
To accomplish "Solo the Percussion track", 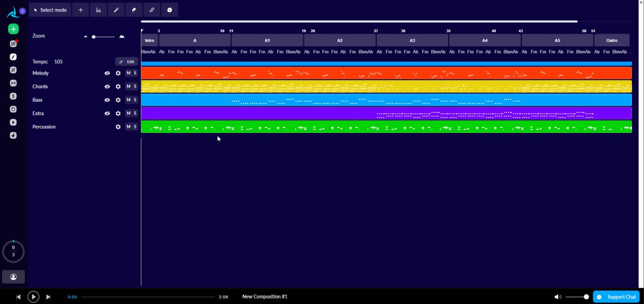I will click(133, 127).
